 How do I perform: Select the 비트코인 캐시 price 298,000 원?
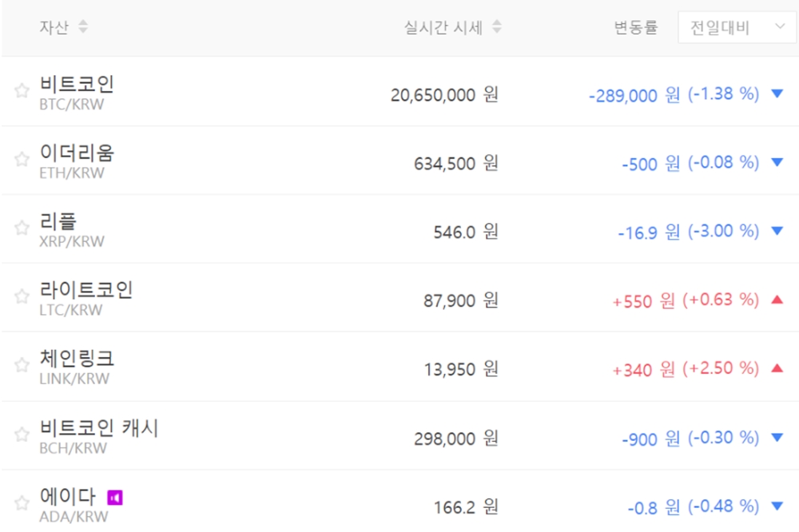[455, 439]
